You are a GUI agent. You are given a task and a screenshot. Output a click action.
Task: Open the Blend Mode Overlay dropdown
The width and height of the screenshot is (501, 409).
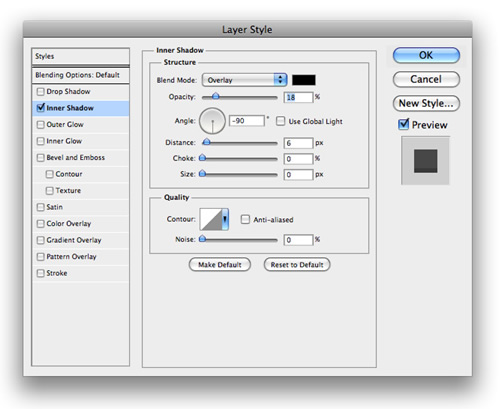244,80
